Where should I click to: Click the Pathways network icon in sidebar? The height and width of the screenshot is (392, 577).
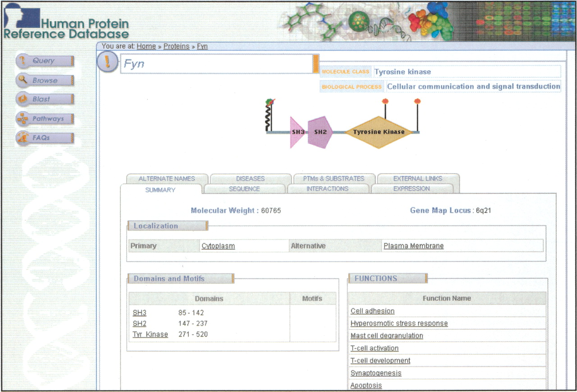23,119
